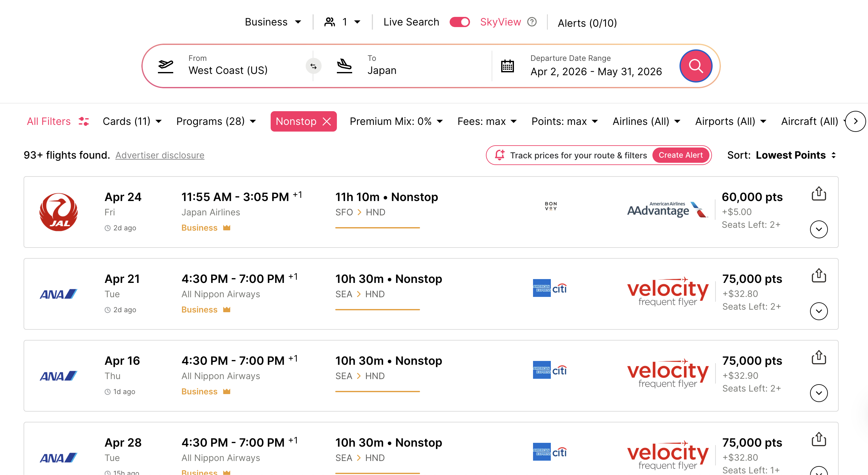This screenshot has height=475, width=868.
Task: Click Amex logo on Apr 16 flight
Action: [x=542, y=370]
